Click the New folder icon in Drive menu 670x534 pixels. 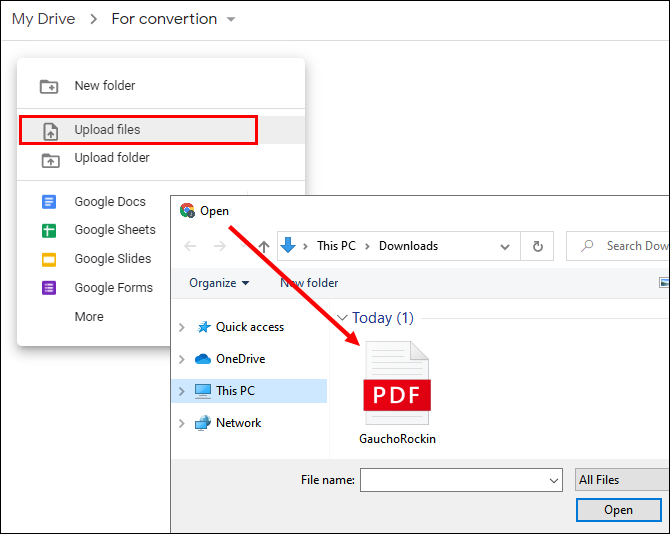pos(49,86)
